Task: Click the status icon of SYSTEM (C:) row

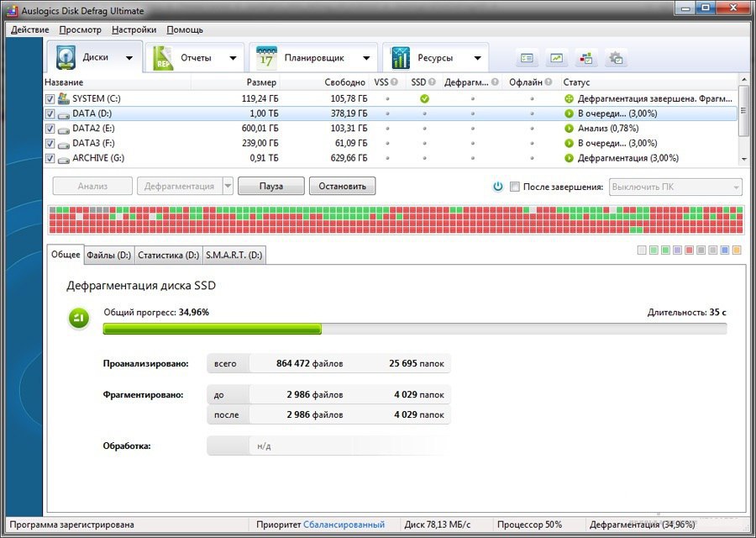Action: coord(569,99)
